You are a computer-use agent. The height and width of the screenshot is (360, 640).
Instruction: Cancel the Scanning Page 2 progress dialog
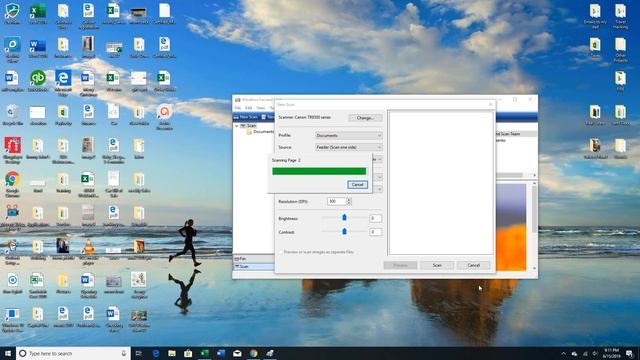point(358,184)
